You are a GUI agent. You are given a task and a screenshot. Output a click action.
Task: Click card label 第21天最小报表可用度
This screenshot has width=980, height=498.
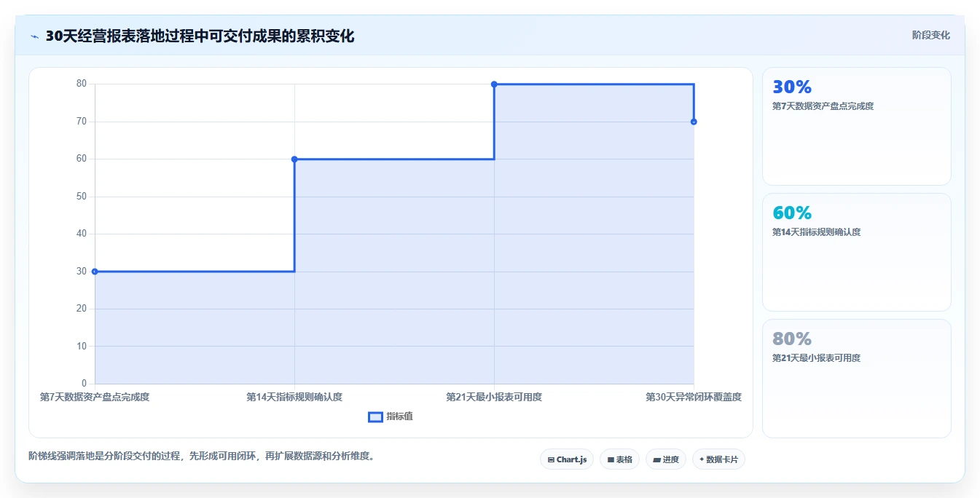tap(816, 358)
